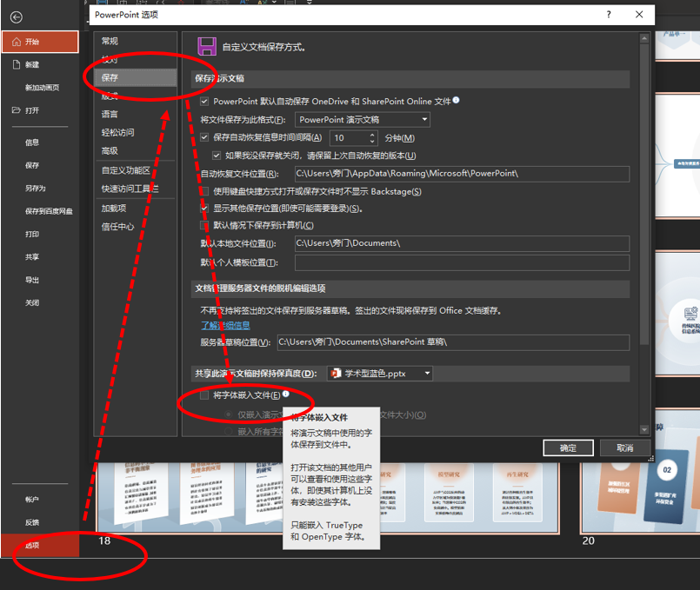The width and height of the screenshot is (700, 590).
Task: Decrease the autorecover minutes spinner
Action: [372, 142]
